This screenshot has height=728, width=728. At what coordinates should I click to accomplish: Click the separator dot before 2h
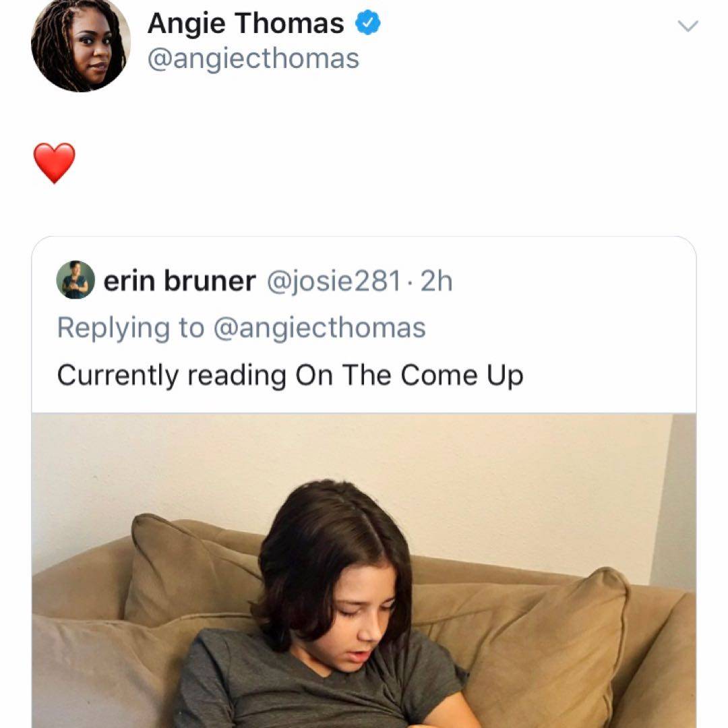pyautogui.click(x=411, y=282)
